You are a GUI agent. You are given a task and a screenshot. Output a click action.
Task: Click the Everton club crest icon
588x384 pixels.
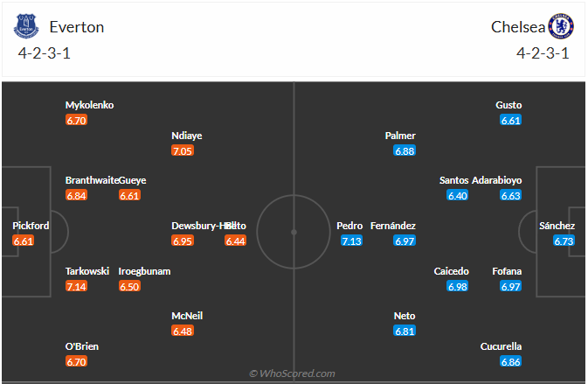coord(27,27)
